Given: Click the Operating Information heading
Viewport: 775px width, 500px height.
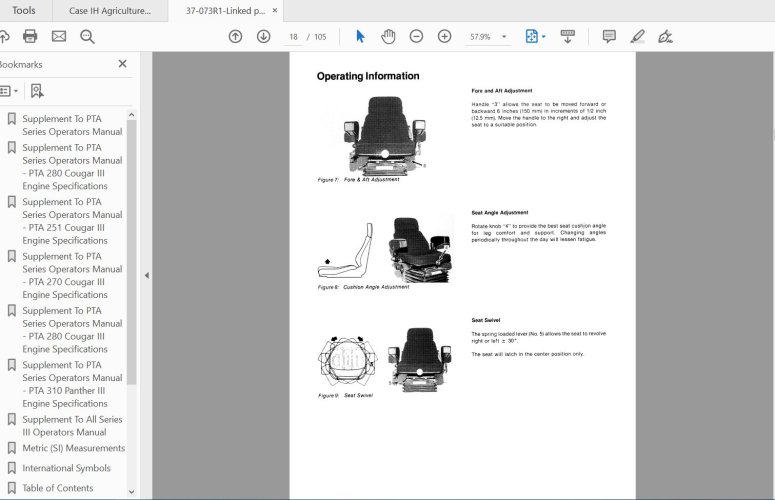Looking at the screenshot, I should (x=368, y=76).
